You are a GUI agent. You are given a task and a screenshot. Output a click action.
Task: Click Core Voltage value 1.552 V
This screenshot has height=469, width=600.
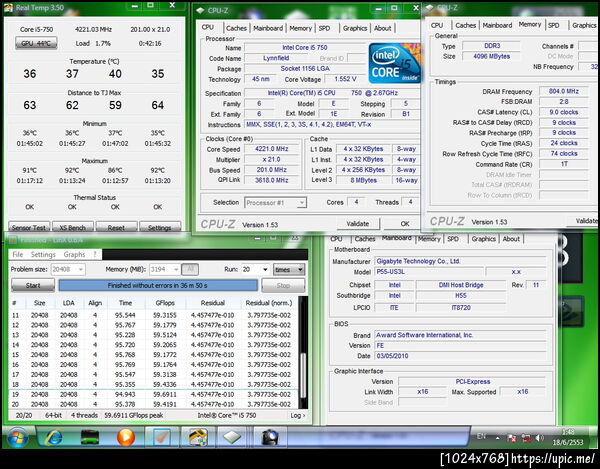click(345, 79)
